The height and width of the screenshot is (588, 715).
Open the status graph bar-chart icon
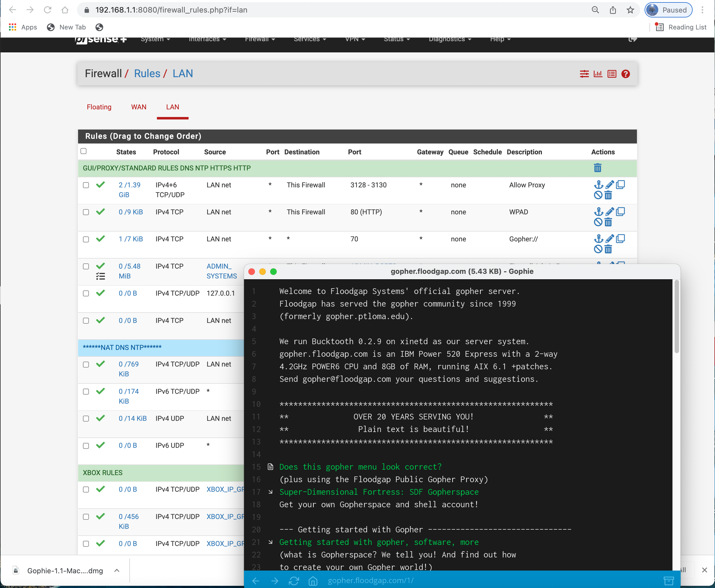tap(598, 74)
